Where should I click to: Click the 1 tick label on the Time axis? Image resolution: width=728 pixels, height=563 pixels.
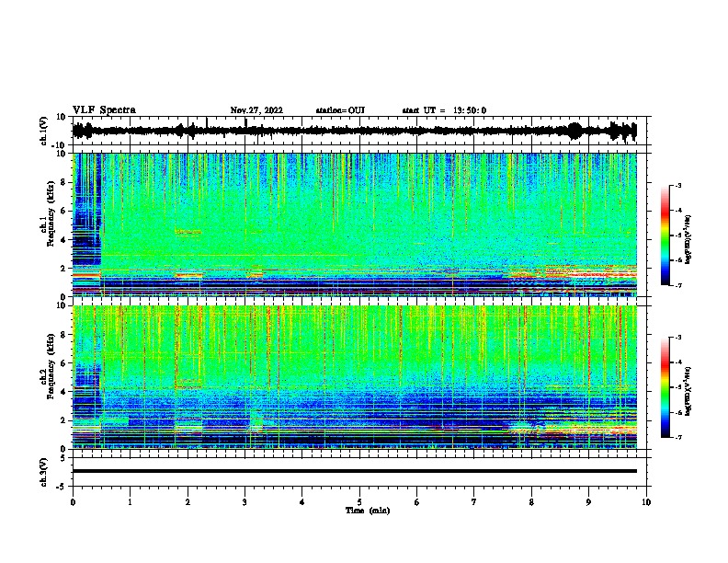click(x=130, y=502)
